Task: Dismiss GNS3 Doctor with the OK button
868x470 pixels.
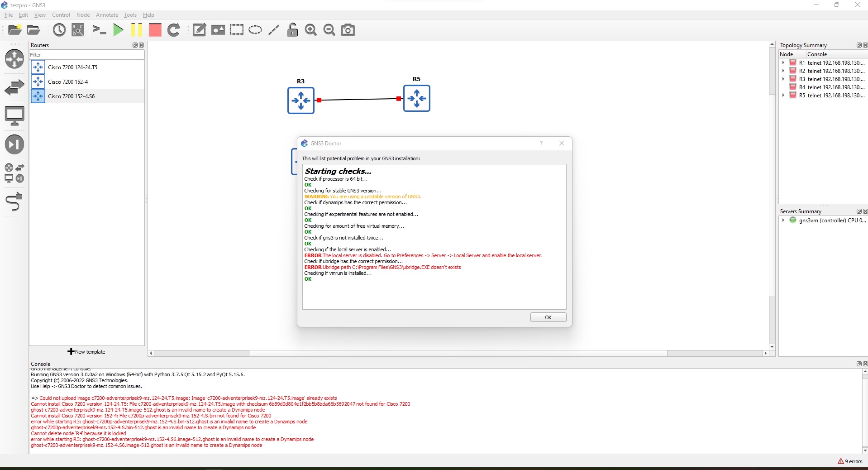Action: [x=548, y=317]
